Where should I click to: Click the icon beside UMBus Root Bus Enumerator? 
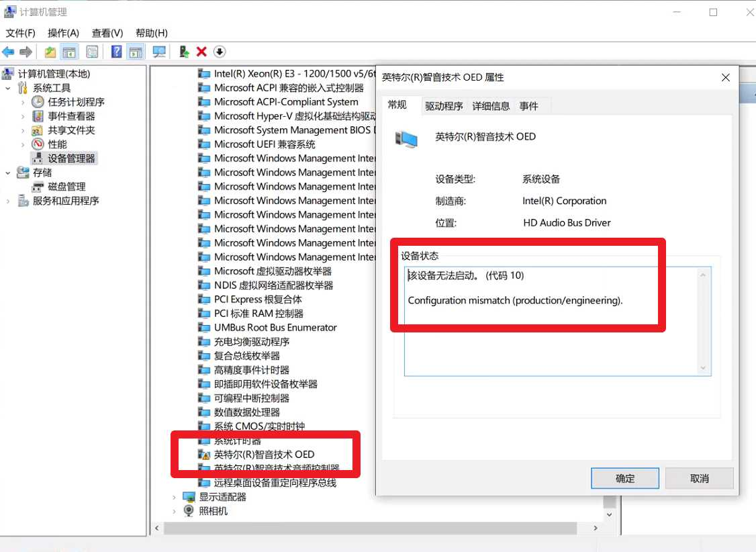pyautogui.click(x=204, y=328)
